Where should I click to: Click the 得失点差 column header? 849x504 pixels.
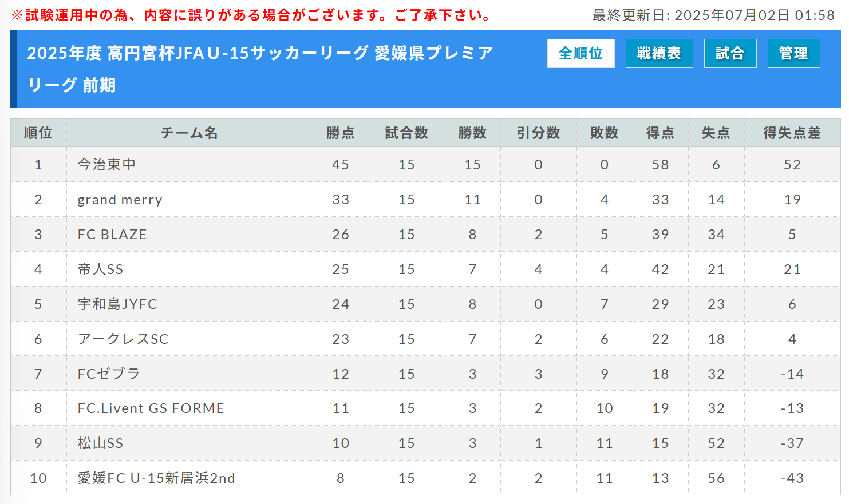click(x=792, y=133)
